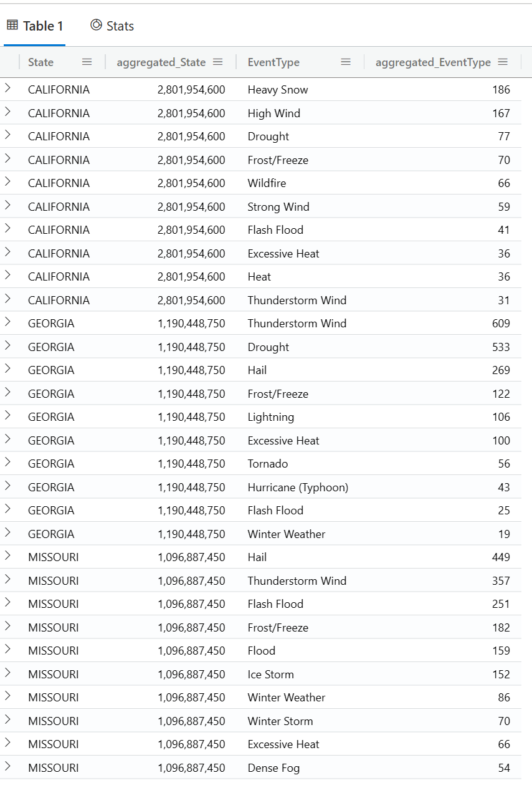Switch to the Stats tab
The image size is (532, 793).
112,26
